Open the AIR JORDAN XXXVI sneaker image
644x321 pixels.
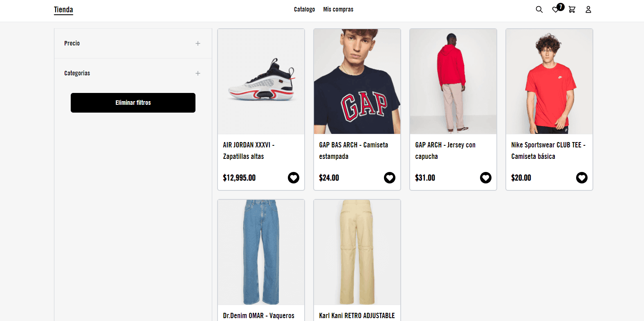(261, 81)
